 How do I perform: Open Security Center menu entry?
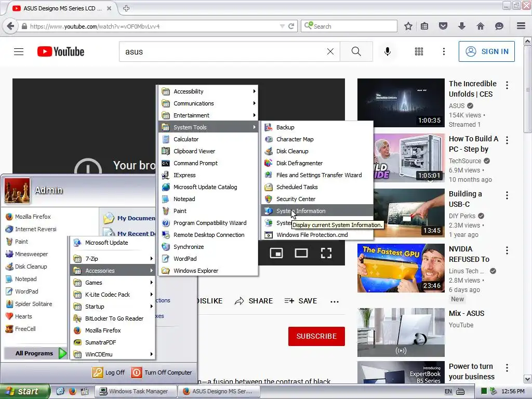tap(317, 199)
